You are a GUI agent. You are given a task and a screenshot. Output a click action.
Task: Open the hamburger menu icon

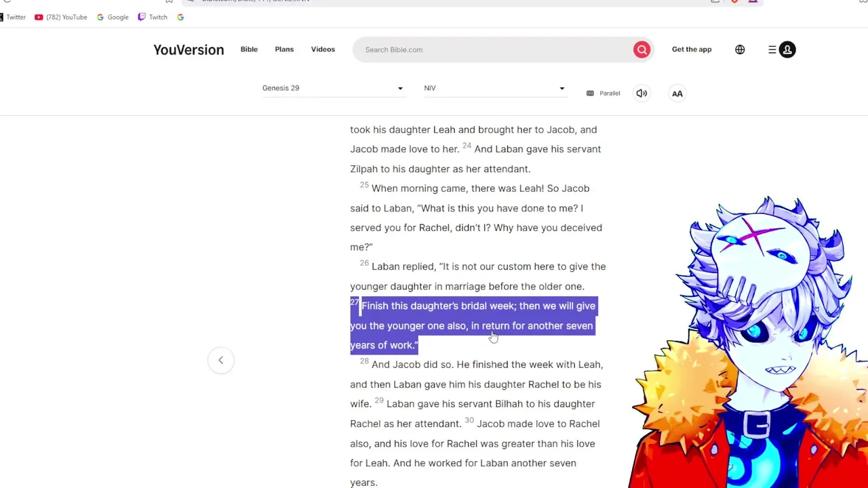pyautogui.click(x=772, y=49)
